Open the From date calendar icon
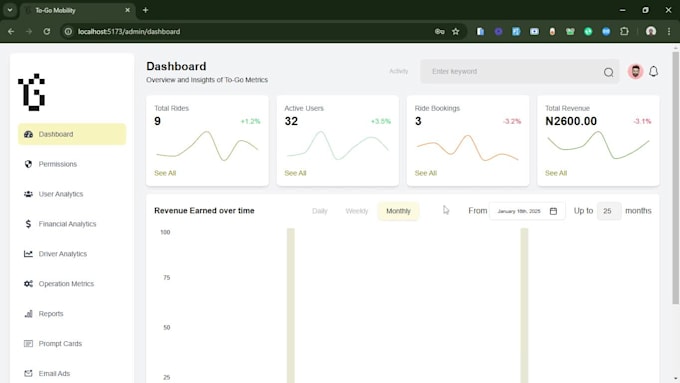The image size is (680, 383). click(553, 211)
